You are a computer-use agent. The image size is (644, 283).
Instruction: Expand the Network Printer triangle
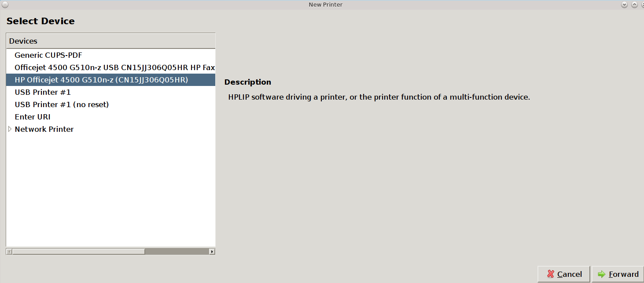[10, 129]
